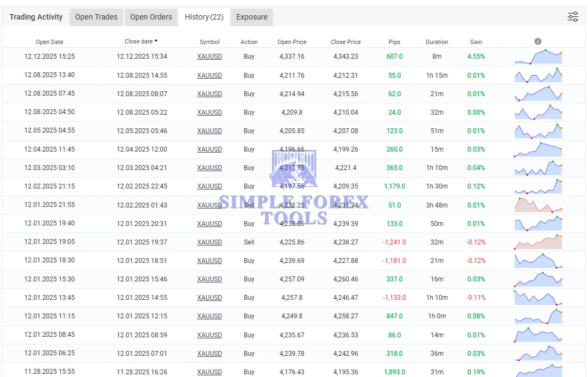This screenshot has width=588, height=377.
Task: Switch to the Open Trades tab
Action: pos(96,17)
